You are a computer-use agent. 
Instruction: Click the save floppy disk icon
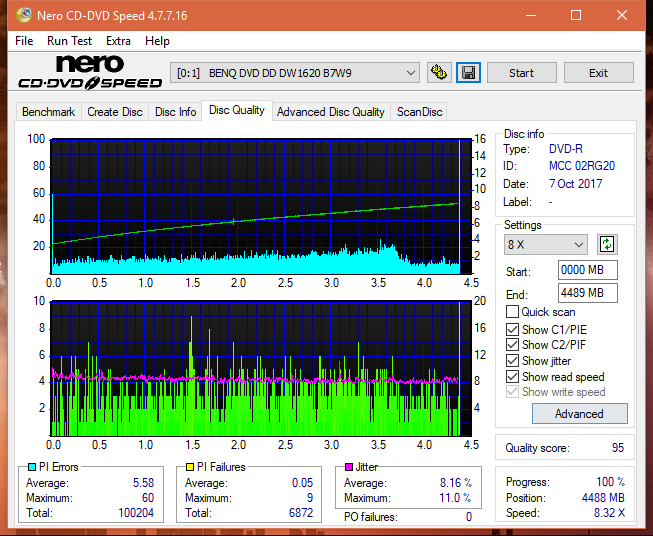pos(469,73)
